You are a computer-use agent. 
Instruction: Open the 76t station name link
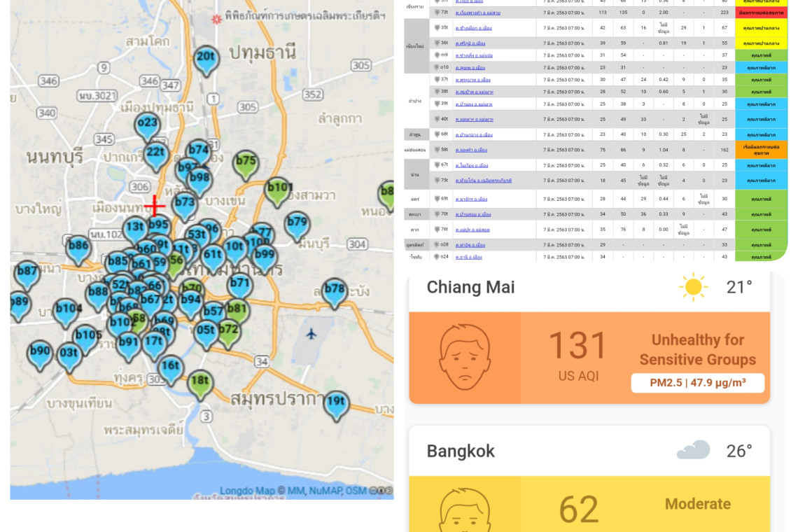(x=472, y=230)
